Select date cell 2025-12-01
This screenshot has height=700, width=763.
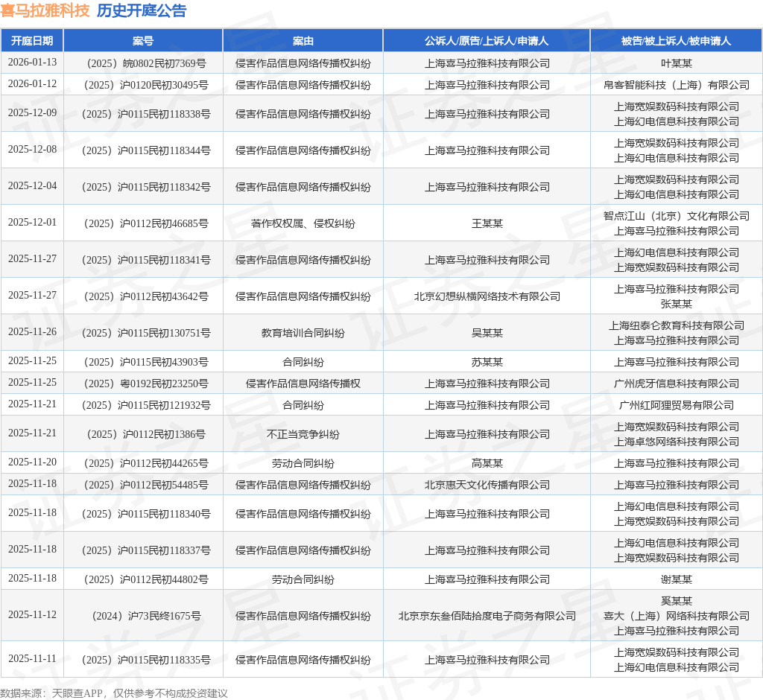pos(32,223)
